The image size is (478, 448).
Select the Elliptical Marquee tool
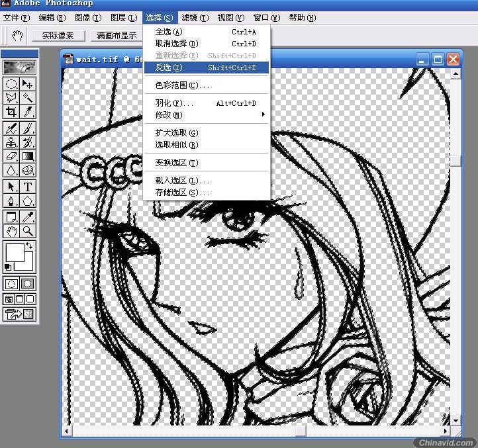coord(11,84)
